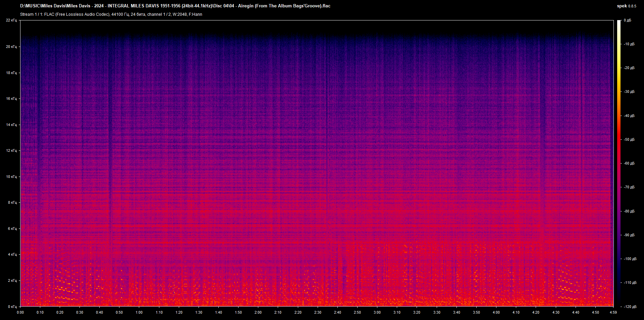Click the 4 кГц frequency label
This screenshot has width=644, height=320.
tap(12, 254)
